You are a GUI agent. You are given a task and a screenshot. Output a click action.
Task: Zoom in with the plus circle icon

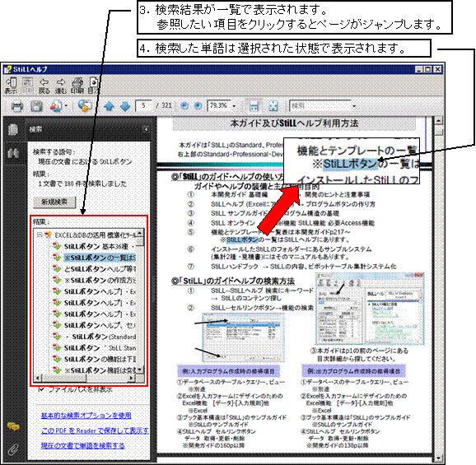click(198, 106)
